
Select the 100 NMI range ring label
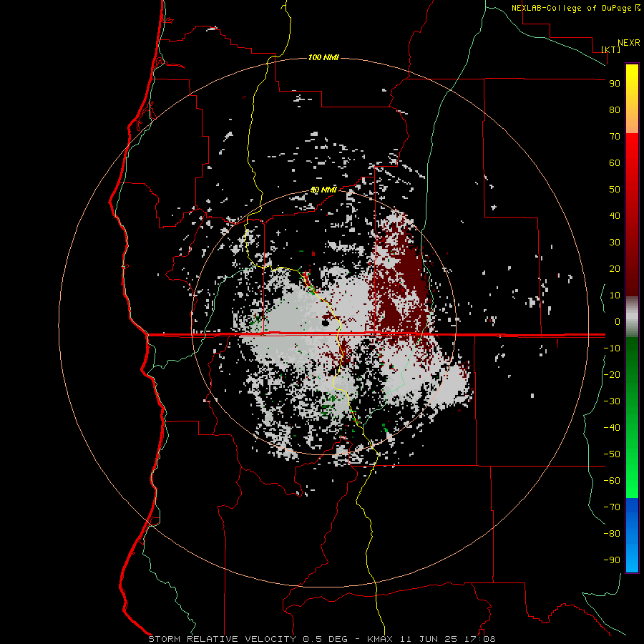(x=323, y=57)
